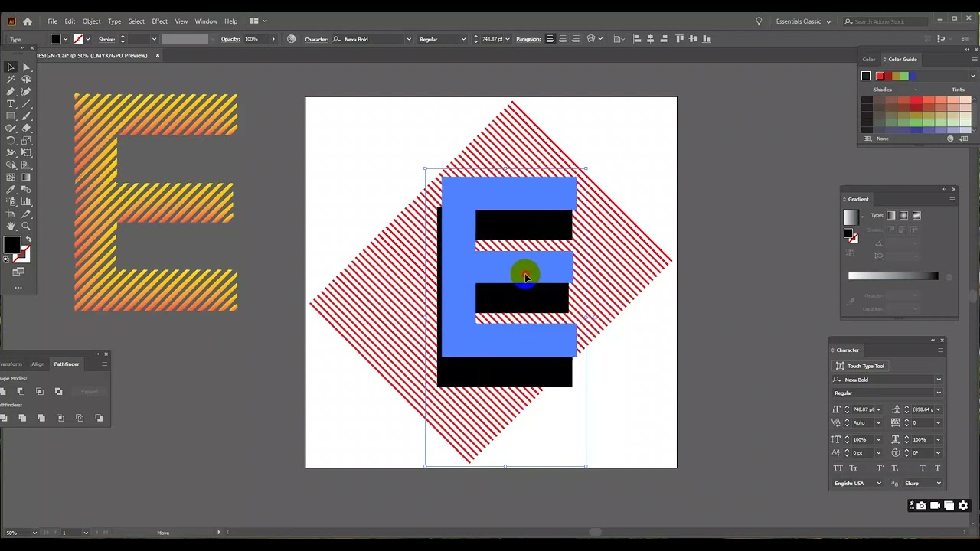Click the Fill color swatch in toolbar
Screen dimensions: 980x551
(12, 245)
